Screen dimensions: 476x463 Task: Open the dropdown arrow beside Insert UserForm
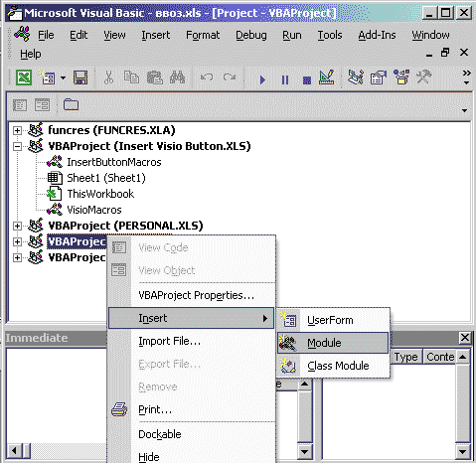click(x=63, y=78)
